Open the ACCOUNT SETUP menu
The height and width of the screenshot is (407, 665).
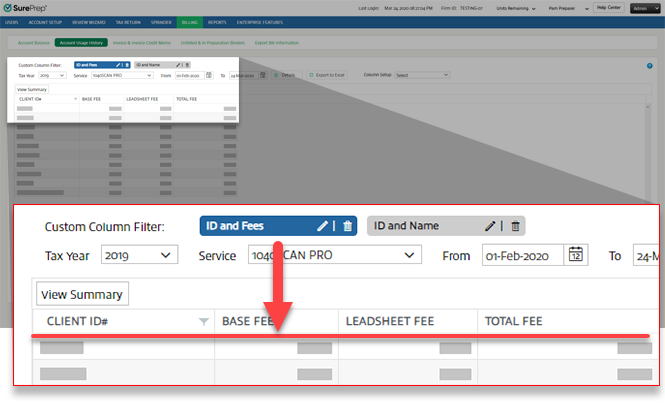(x=45, y=22)
